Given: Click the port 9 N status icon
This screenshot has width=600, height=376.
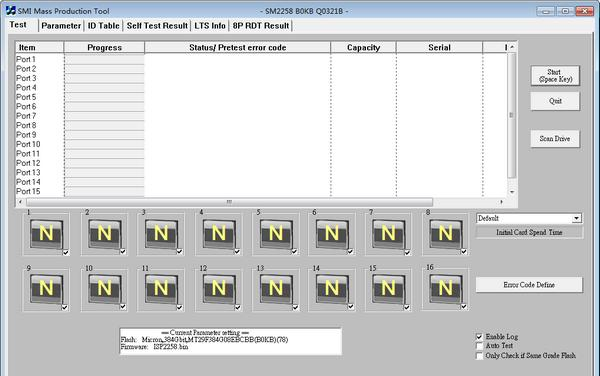Looking at the screenshot, I should [46, 289].
